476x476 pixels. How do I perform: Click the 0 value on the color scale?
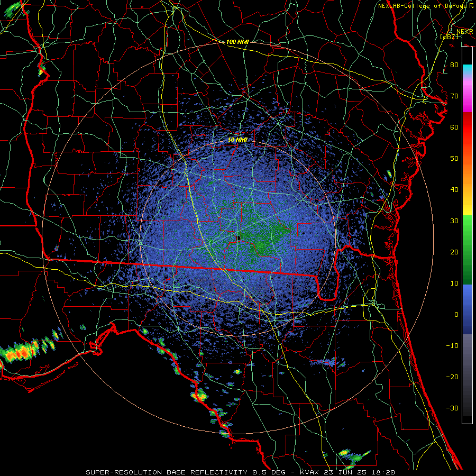point(456,315)
